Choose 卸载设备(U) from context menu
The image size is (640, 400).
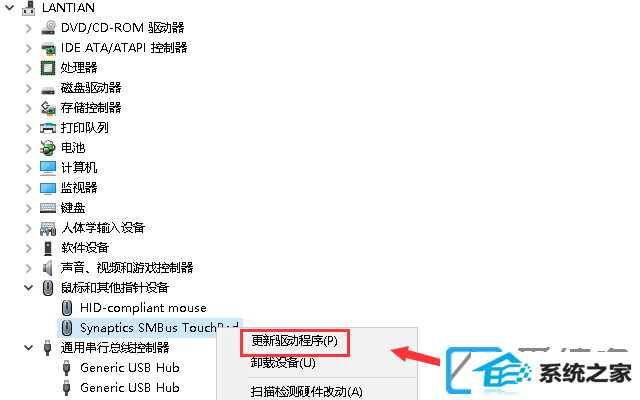click(x=283, y=362)
